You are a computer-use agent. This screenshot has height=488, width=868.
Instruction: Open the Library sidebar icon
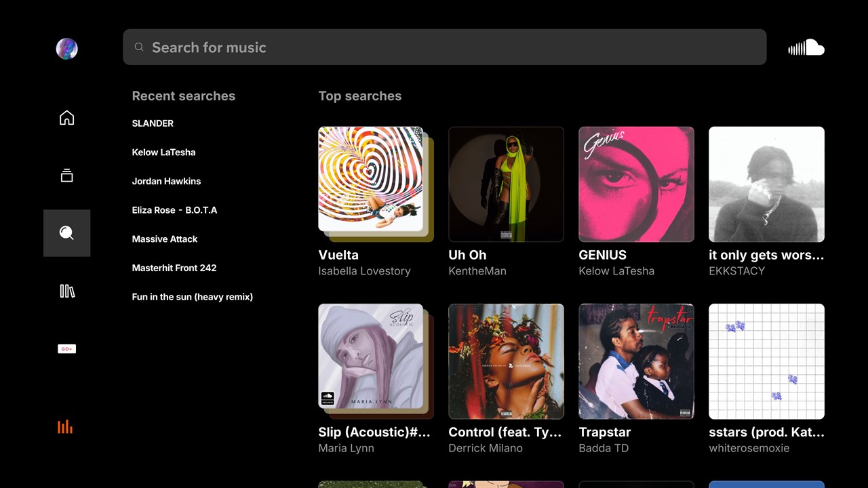pyautogui.click(x=66, y=291)
